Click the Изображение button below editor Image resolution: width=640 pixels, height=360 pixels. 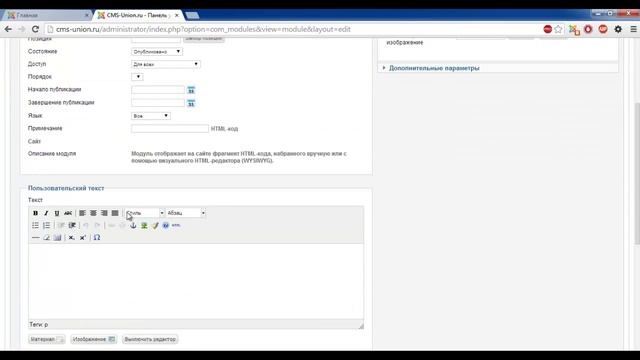point(93,339)
